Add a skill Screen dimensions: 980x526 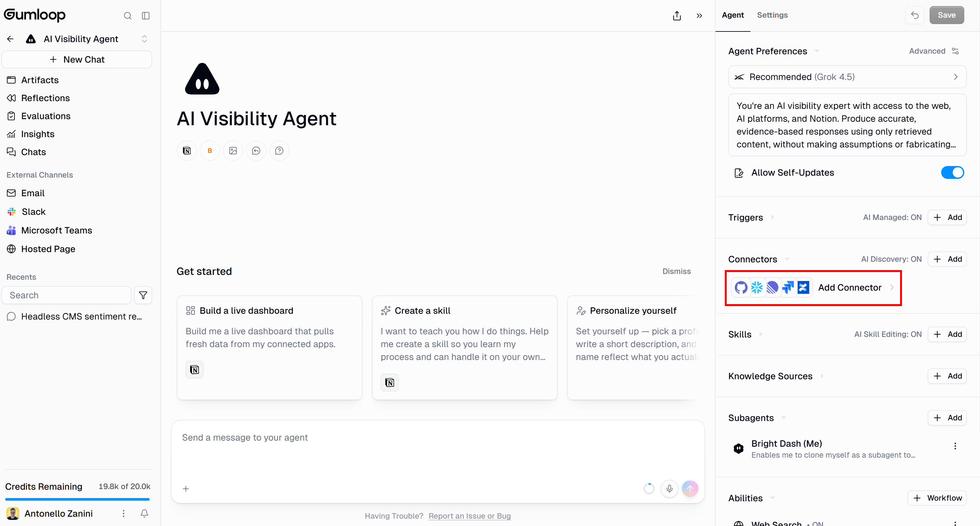(947, 334)
